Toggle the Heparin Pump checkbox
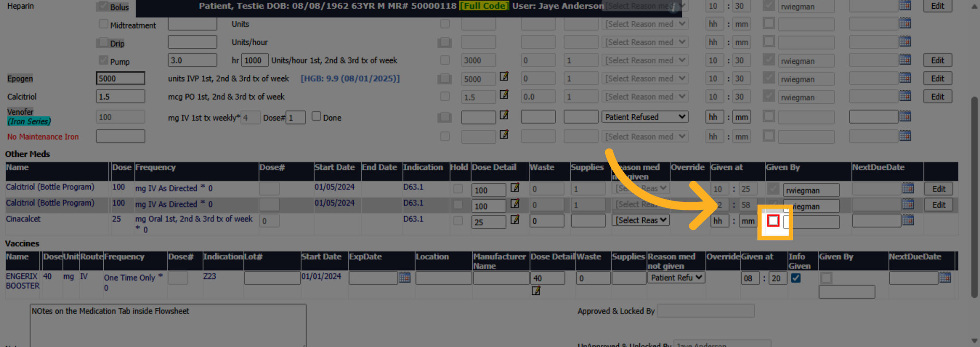The image size is (980, 347). coord(103,60)
